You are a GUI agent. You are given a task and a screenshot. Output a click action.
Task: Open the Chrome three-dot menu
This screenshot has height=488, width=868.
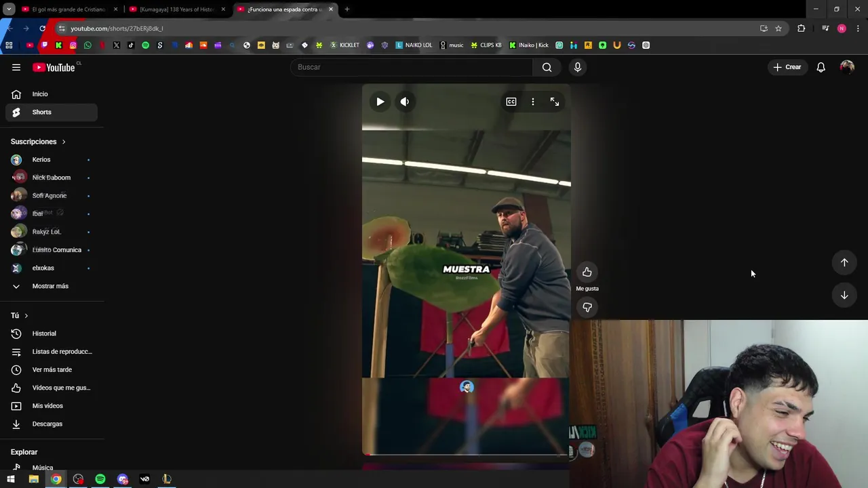point(858,28)
